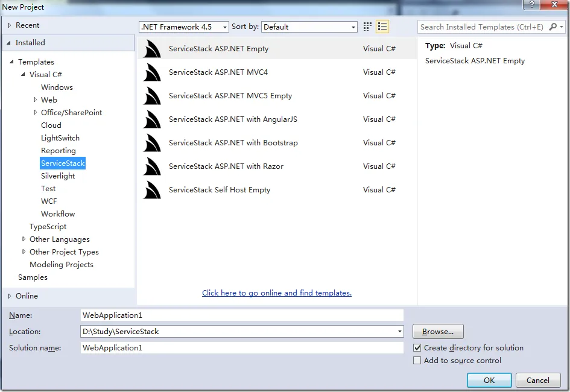Enable Add to source control

tap(417, 361)
